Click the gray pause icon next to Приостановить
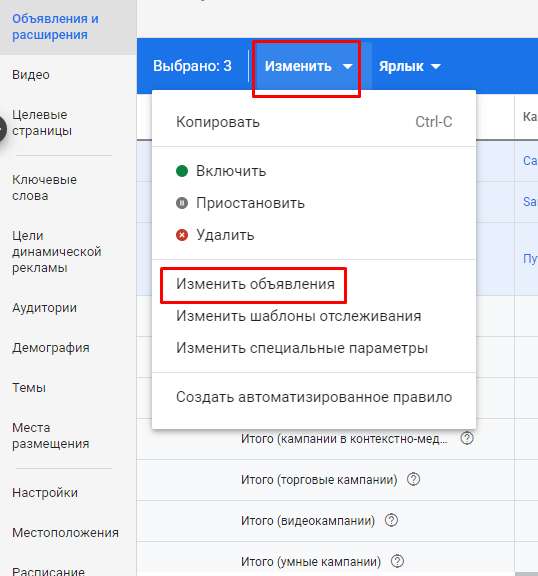This screenshot has width=538, height=576. tap(182, 203)
